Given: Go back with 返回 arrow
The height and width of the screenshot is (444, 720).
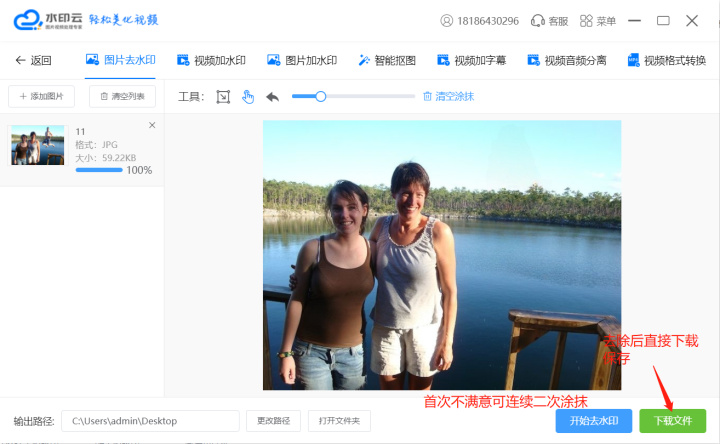Looking at the screenshot, I should pos(33,60).
